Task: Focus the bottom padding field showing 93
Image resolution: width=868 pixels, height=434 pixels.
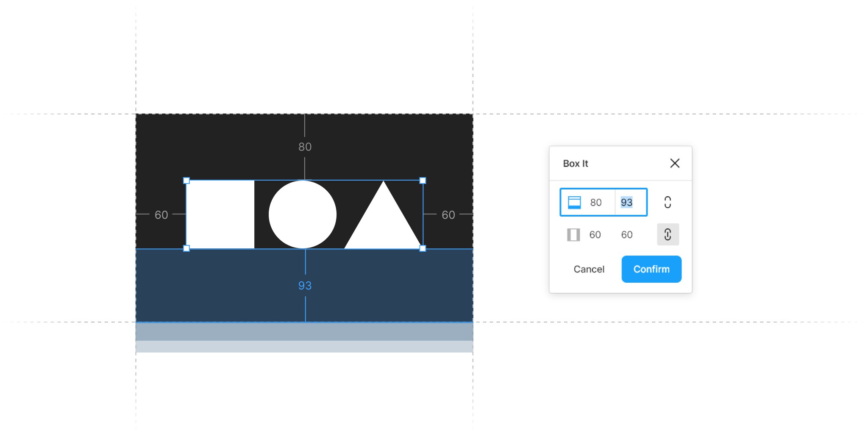Action: tap(626, 203)
